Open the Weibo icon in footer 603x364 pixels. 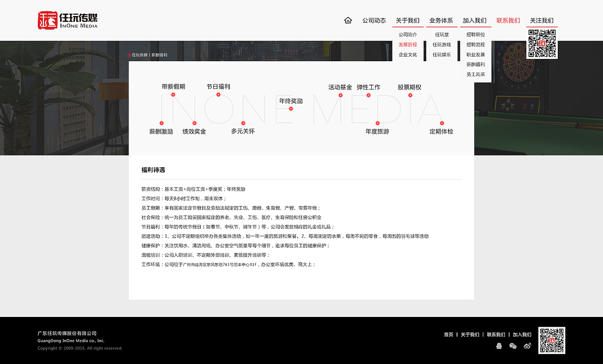click(527, 346)
